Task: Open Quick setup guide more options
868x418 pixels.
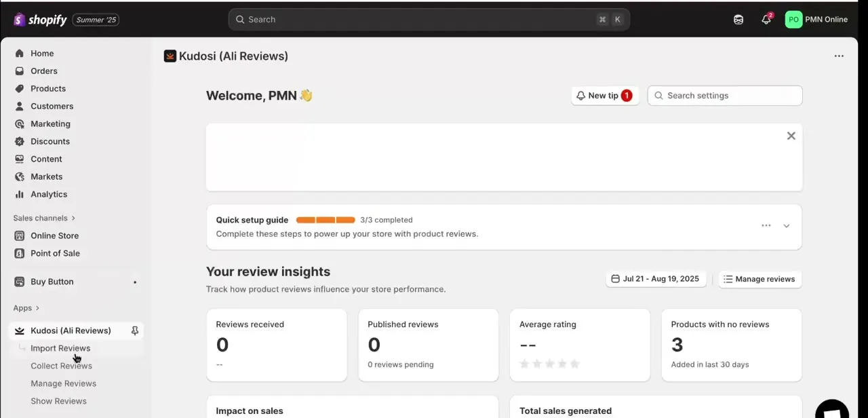Action: coord(766,225)
